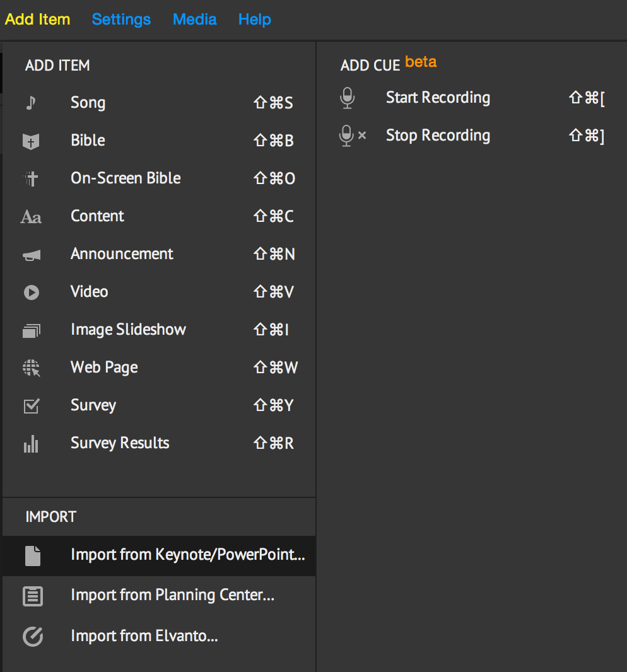Screen dimensions: 627x672
Task: Click the ⇧⌘V shortcut beside Video
Action: (x=274, y=293)
